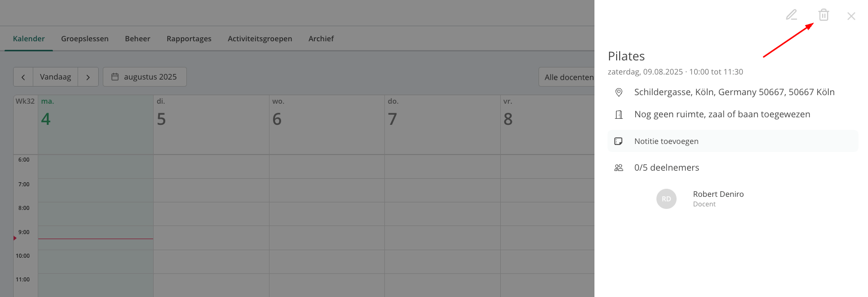This screenshot has height=297, width=868.
Task: Expand the Alle docenten filter dropdown
Action: 567,77
